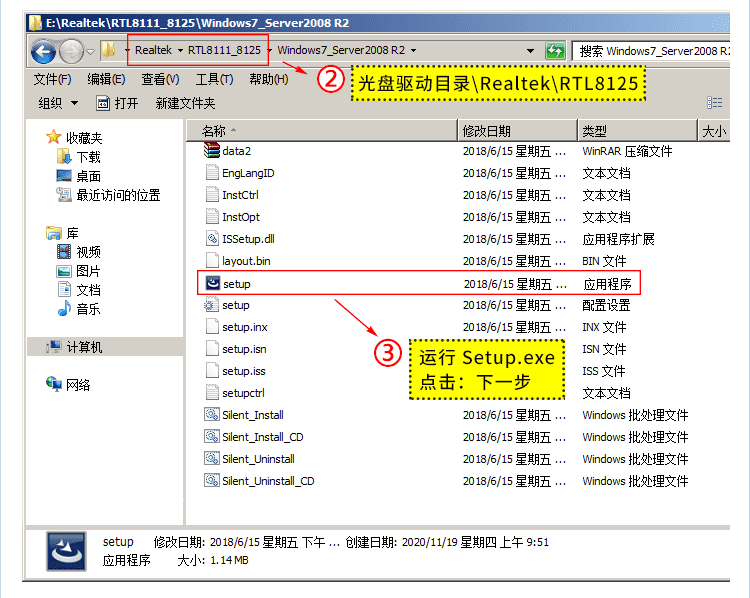Sort by the 大小 column header
Image resolution: width=750 pixels, height=598 pixels.
tap(714, 131)
